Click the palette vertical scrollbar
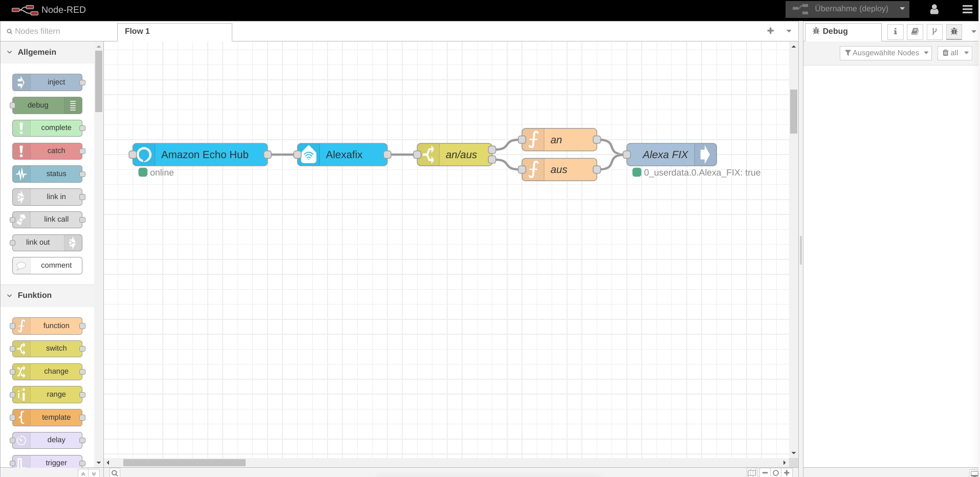980x477 pixels. pyautogui.click(x=99, y=81)
